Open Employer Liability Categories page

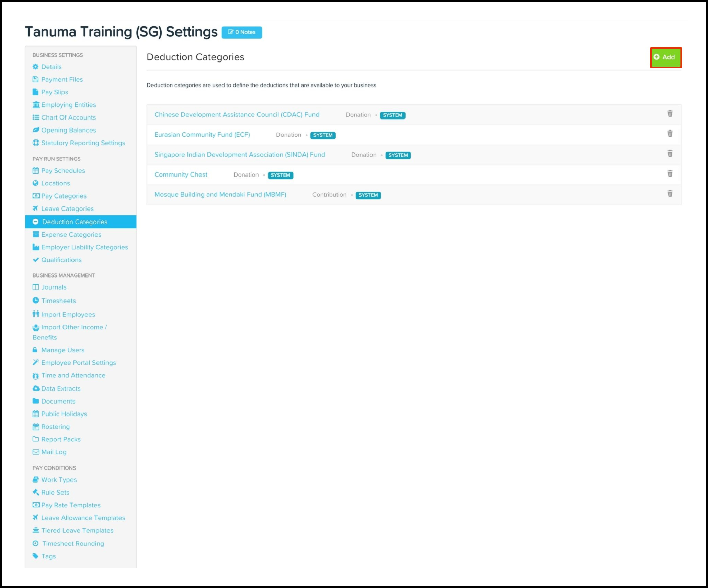pyautogui.click(x=84, y=247)
